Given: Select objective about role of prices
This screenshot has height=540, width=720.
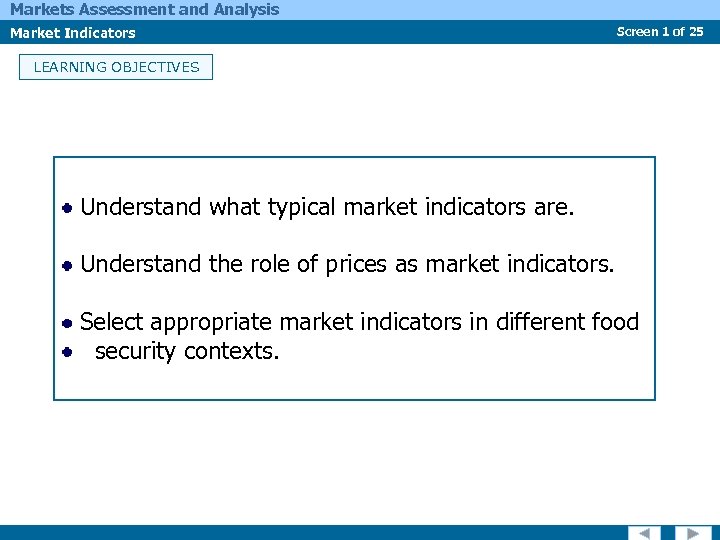Looking at the screenshot, I should tap(348, 264).
